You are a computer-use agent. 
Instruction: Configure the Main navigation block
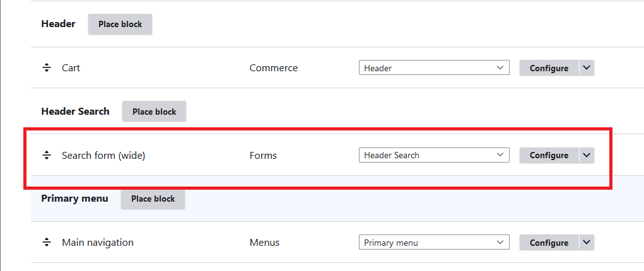[x=549, y=243]
